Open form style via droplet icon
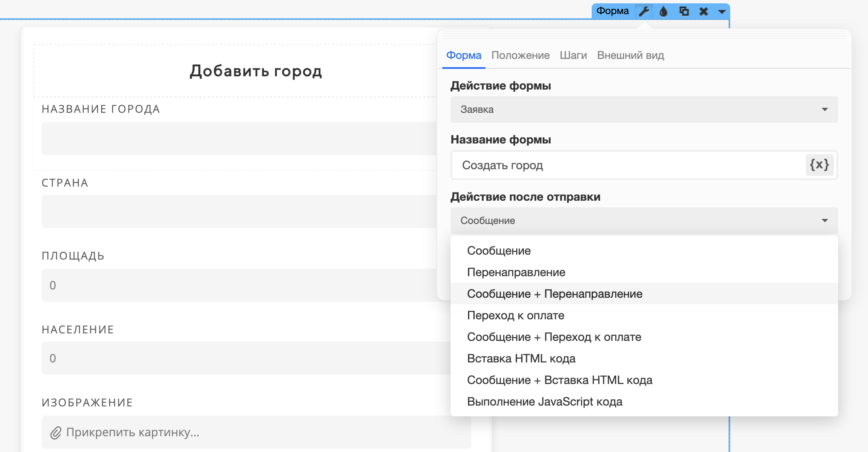Image resolution: width=868 pixels, height=452 pixels. (663, 11)
